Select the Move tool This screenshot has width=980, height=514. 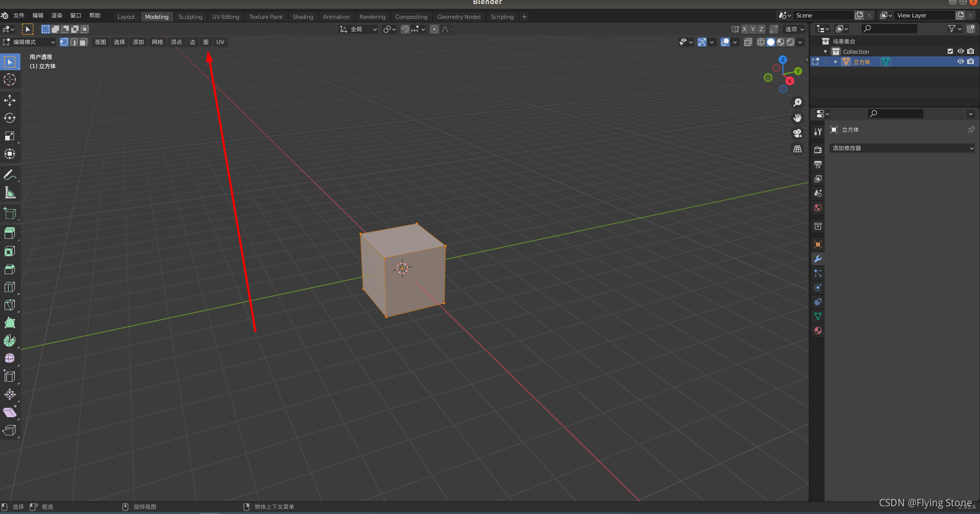(x=10, y=100)
